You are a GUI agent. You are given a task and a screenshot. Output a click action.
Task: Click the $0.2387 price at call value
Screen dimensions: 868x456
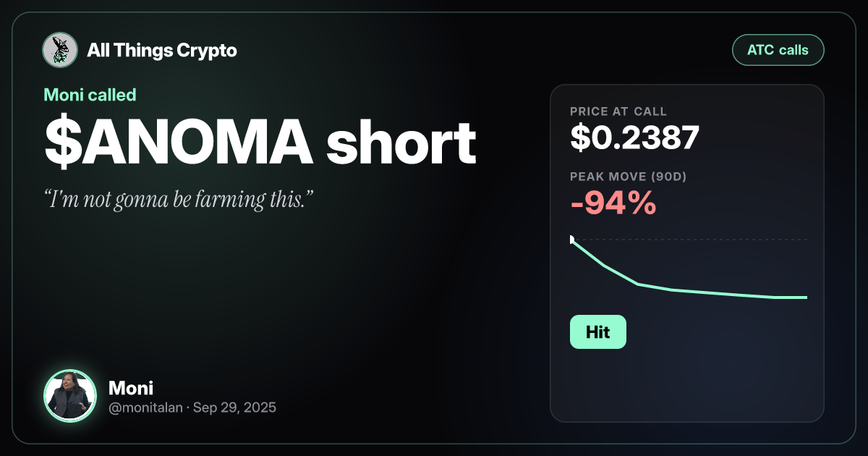pos(634,138)
